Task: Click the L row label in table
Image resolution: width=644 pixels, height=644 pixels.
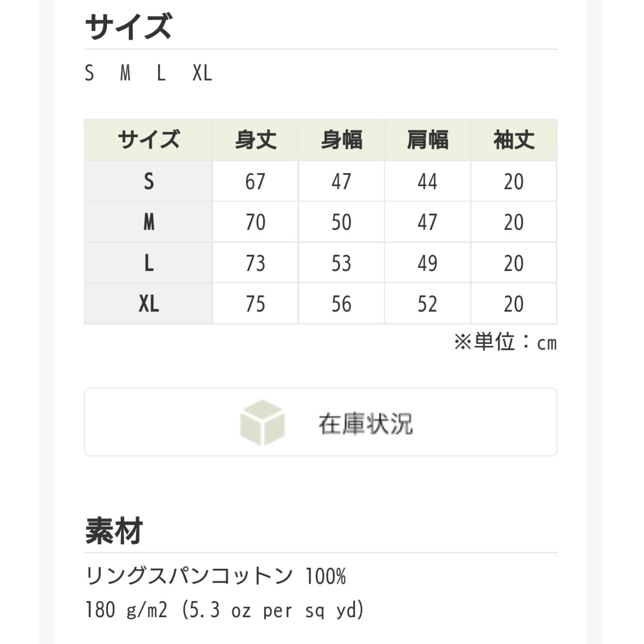Action: 149,263
